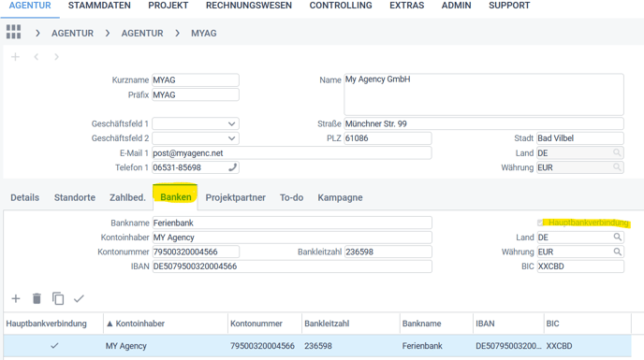Click into the Bankleitzahl field
The width and height of the screenshot is (644, 360).
pos(388,252)
